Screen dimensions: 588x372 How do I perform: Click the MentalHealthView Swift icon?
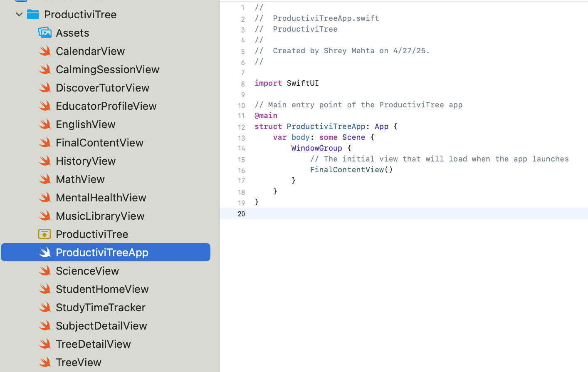coord(45,197)
